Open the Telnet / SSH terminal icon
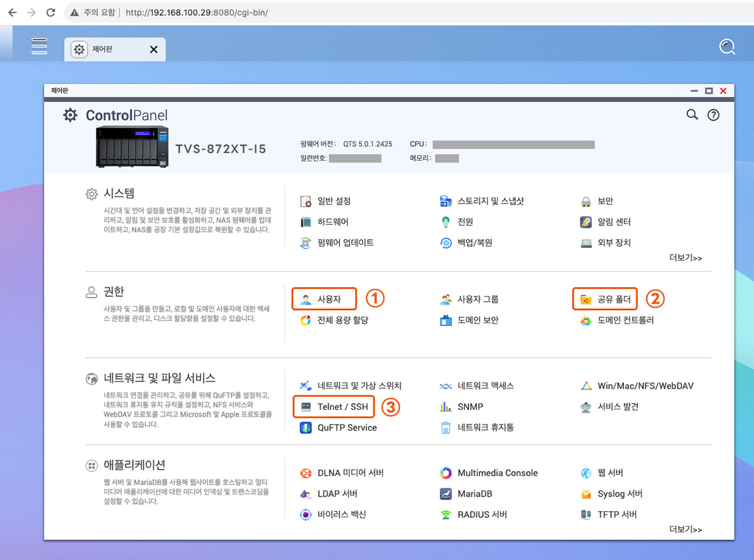The image size is (754, 560). (x=306, y=407)
